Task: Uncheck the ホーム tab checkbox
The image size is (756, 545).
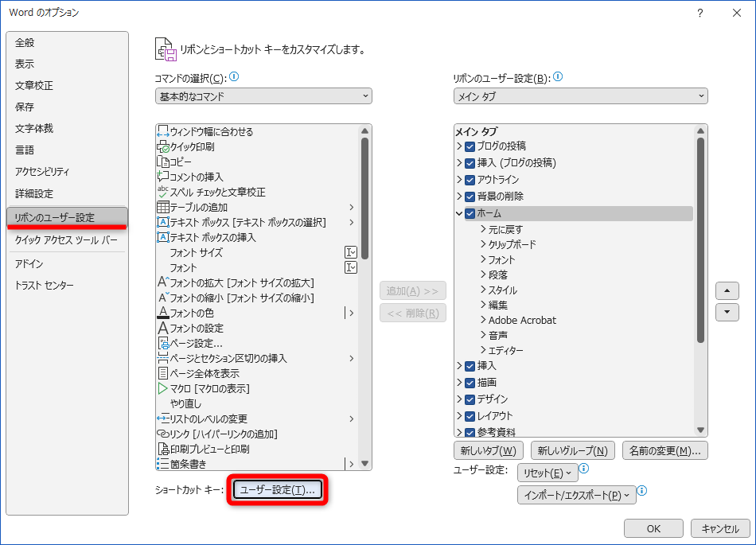Action: (x=468, y=212)
